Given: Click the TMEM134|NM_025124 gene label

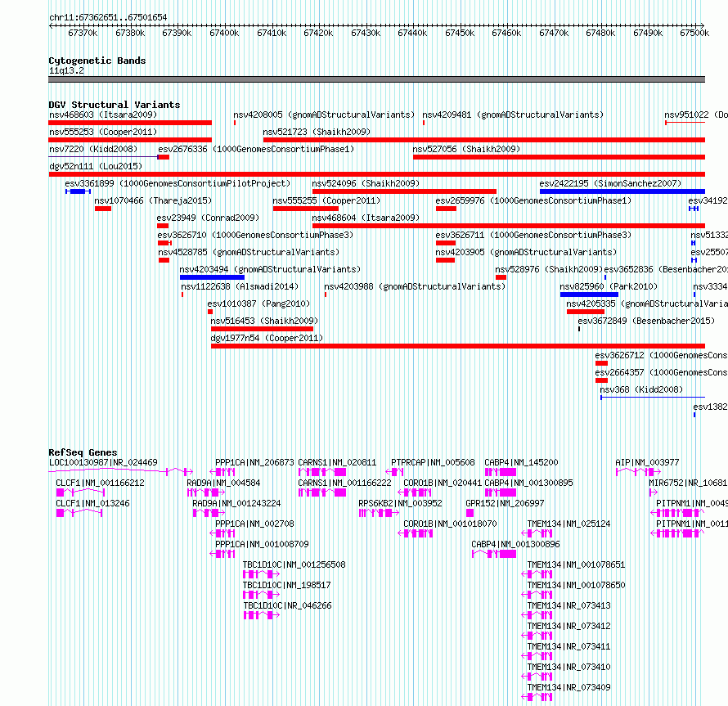Looking at the screenshot, I should pos(568,524).
